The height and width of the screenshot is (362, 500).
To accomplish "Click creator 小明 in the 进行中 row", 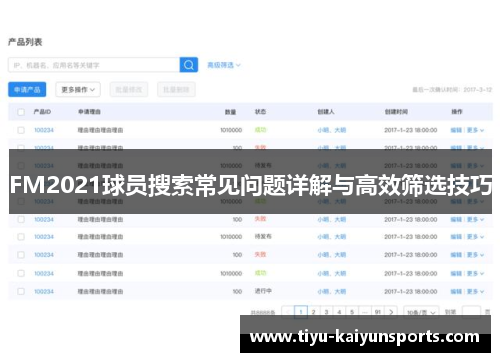I will coord(323,291).
